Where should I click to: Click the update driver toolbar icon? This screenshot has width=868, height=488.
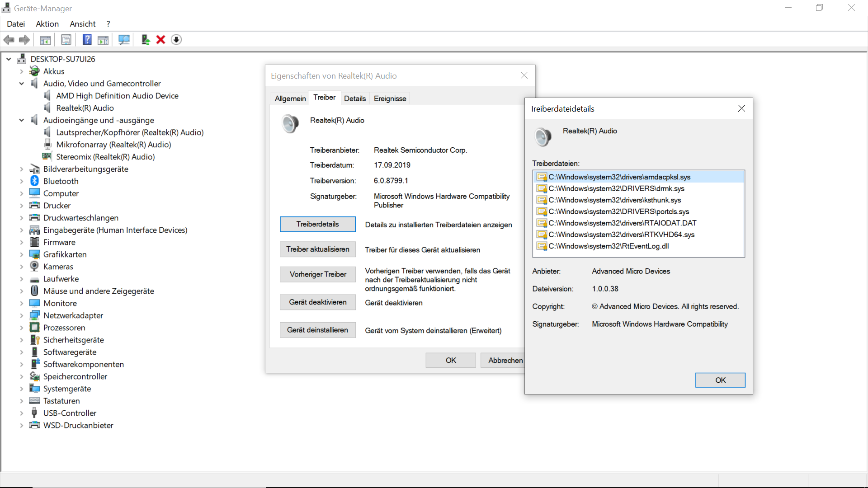tap(146, 40)
